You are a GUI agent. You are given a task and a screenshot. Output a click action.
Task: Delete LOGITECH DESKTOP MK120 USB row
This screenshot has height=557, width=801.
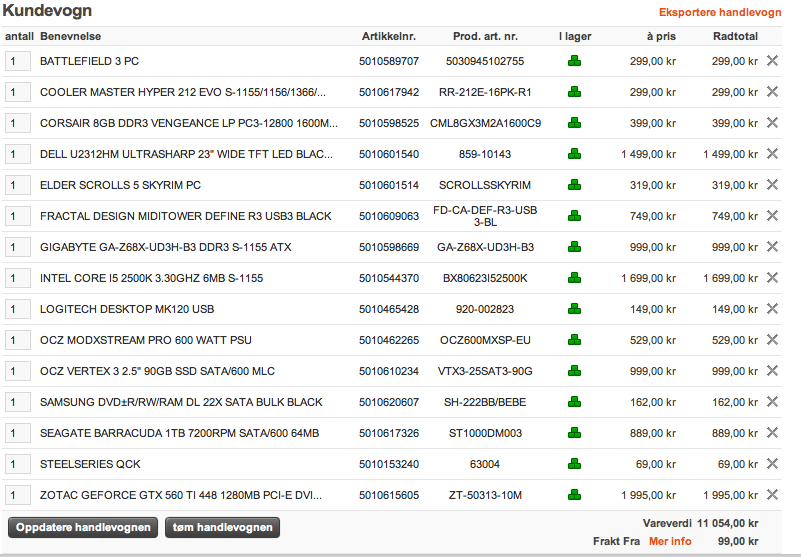point(772,309)
